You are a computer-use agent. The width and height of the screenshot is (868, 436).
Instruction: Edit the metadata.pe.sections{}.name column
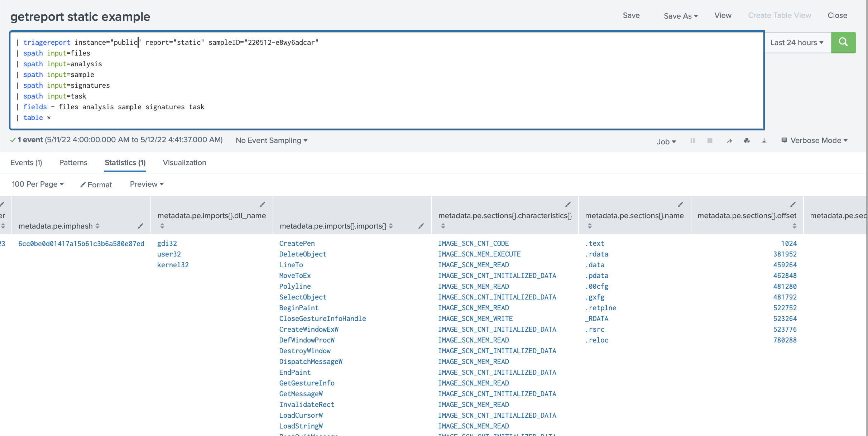pyautogui.click(x=680, y=204)
